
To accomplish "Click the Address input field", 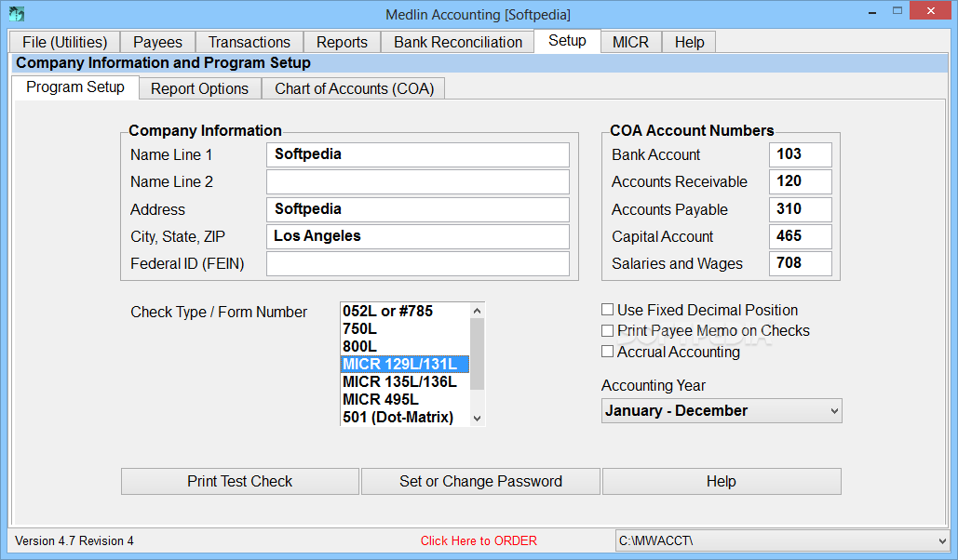I will coord(418,209).
